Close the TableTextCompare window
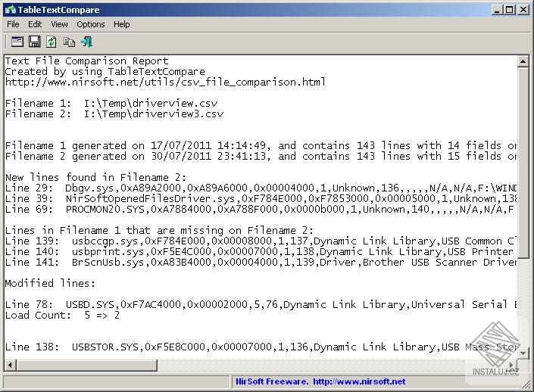 523,10
